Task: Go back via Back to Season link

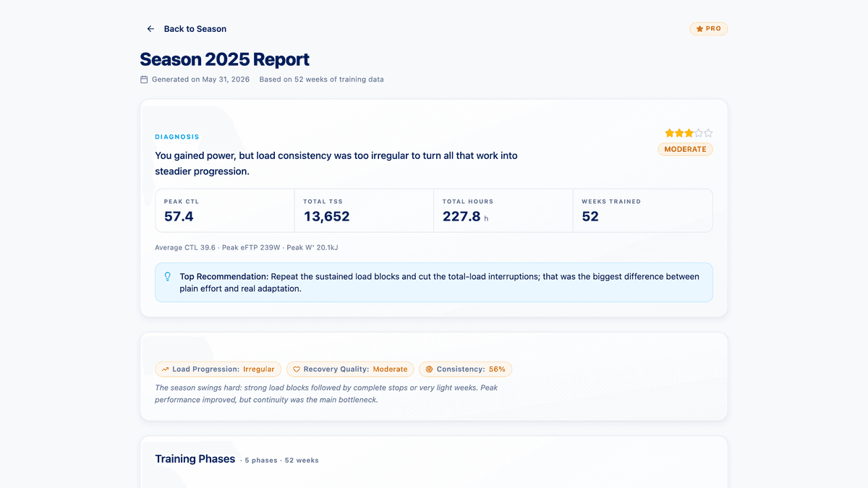Action: coord(187,29)
